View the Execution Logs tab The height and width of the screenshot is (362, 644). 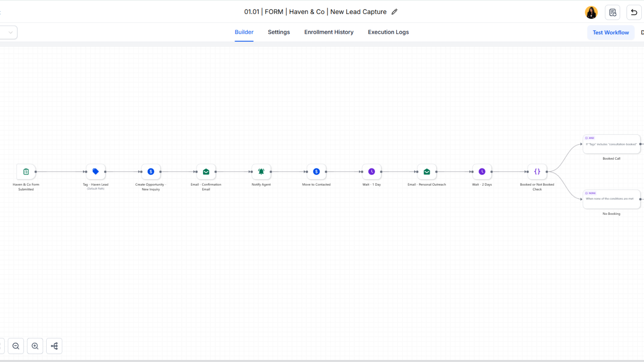(388, 32)
